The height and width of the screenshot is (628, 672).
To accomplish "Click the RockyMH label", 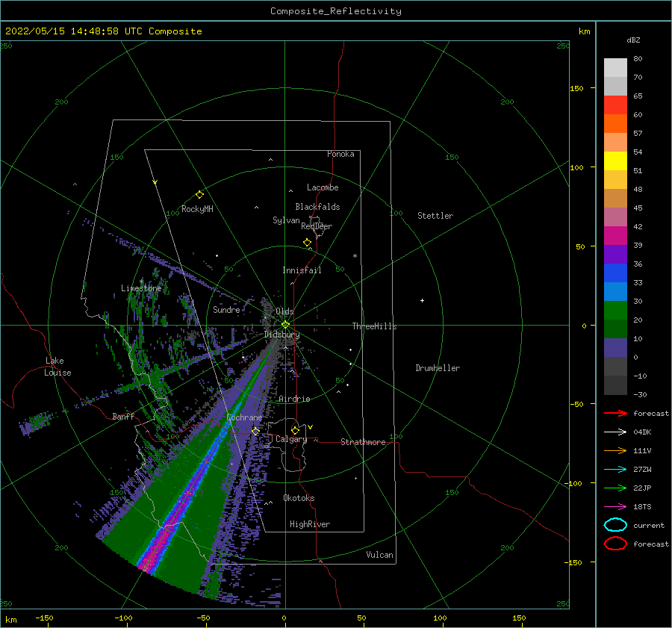I will (197, 209).
